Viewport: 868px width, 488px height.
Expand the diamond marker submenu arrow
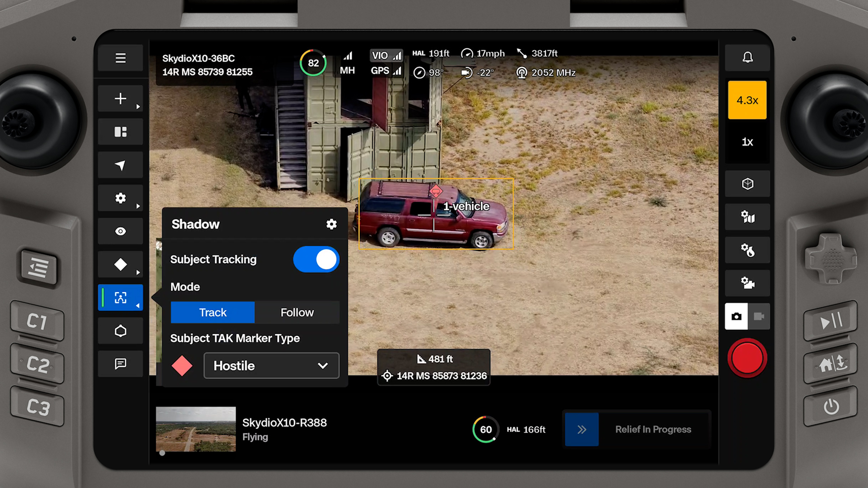[x=138, y=272]
